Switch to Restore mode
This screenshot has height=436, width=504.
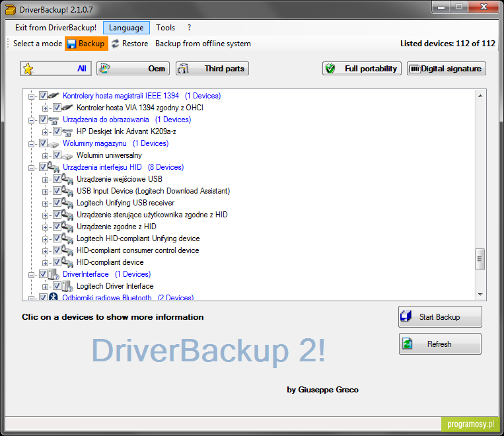click(130, 44)
